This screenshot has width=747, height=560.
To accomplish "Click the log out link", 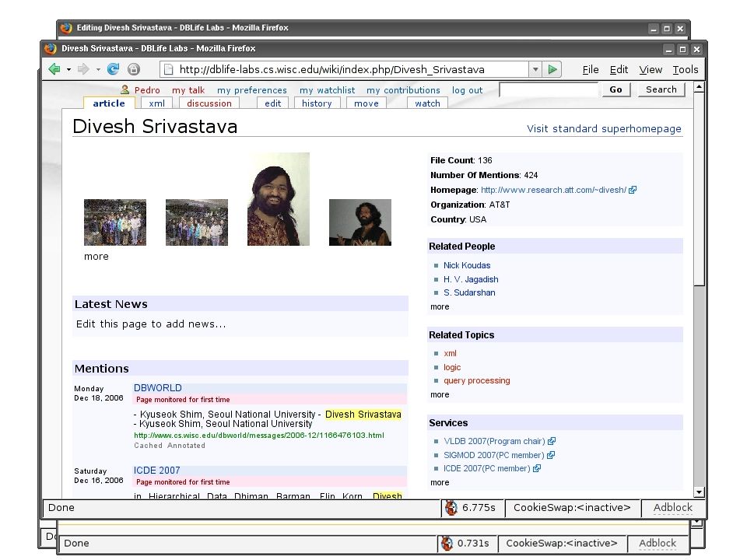I will [468, 90].
